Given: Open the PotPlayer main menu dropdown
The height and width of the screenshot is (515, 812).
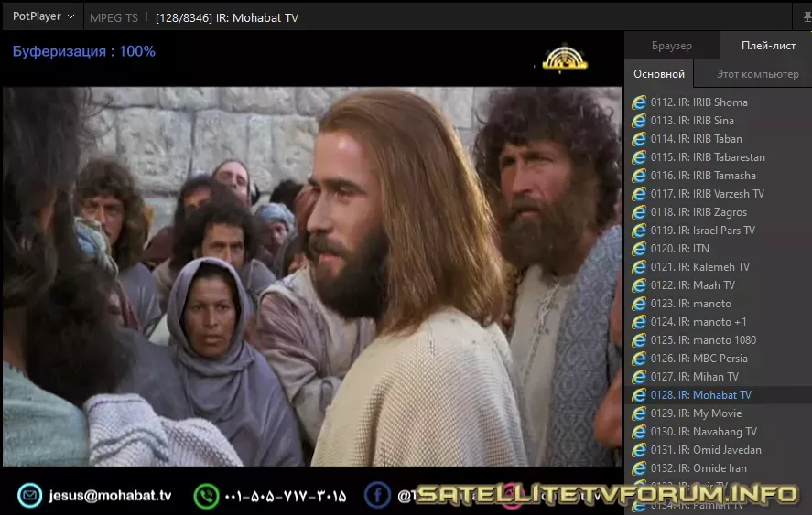Looking at the screenshot, I should pos(44,16).
